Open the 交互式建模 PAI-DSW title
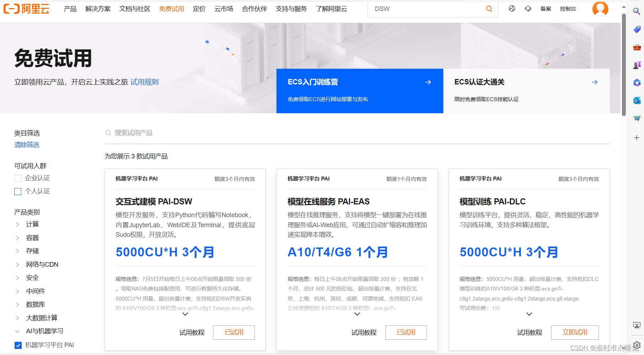 154,202
